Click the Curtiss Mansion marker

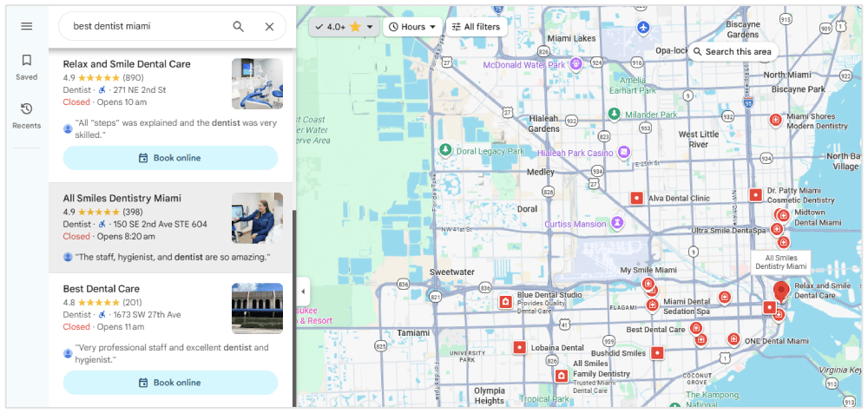[616, 224]
